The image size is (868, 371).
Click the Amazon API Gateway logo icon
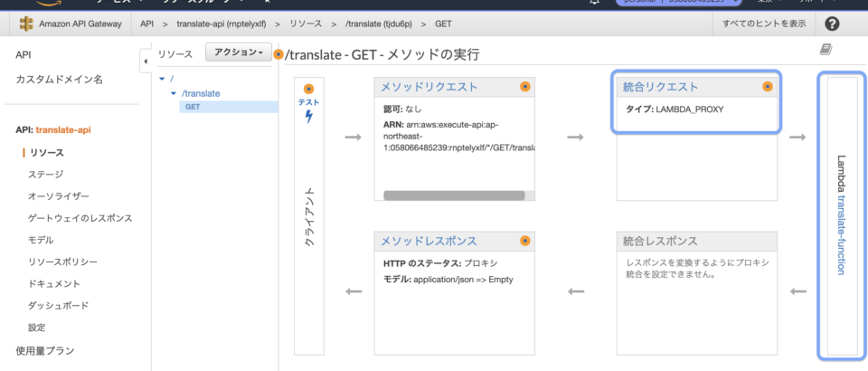pos(26,24)
